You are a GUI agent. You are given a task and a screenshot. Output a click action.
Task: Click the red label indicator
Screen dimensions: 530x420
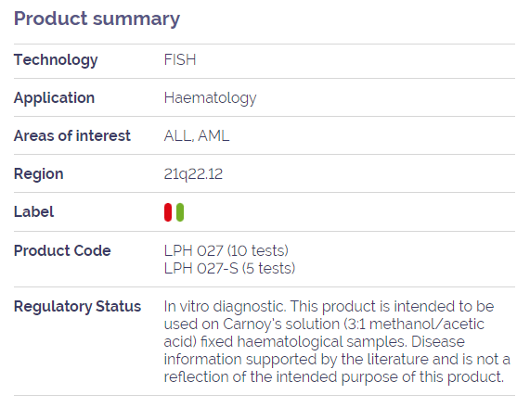pos(168,212)
